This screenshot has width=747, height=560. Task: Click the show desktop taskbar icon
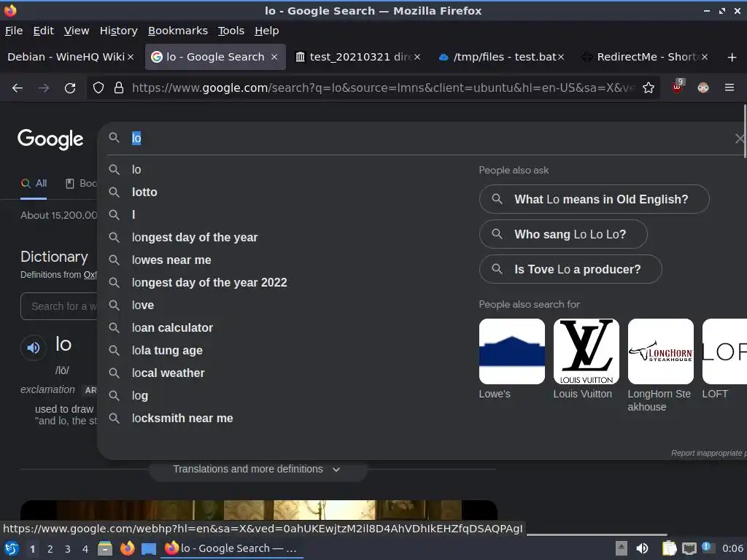[149, 548]
